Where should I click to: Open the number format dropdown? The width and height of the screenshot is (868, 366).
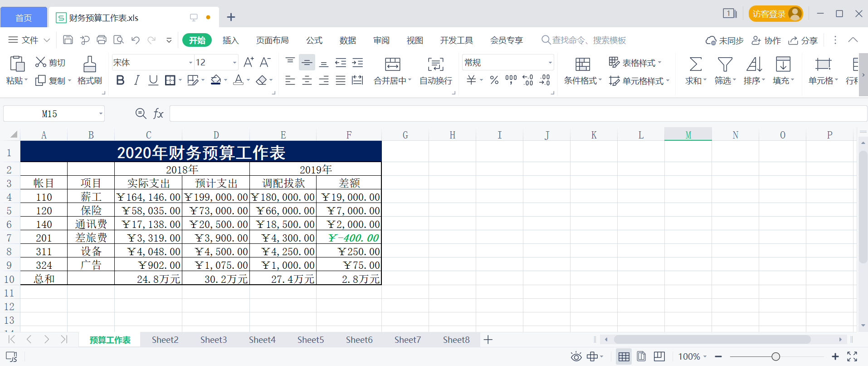pos(550,63)
